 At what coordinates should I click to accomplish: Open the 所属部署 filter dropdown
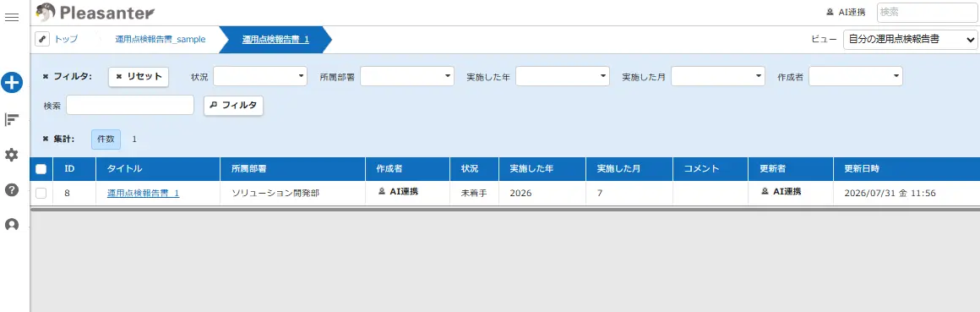click(407, 76)
